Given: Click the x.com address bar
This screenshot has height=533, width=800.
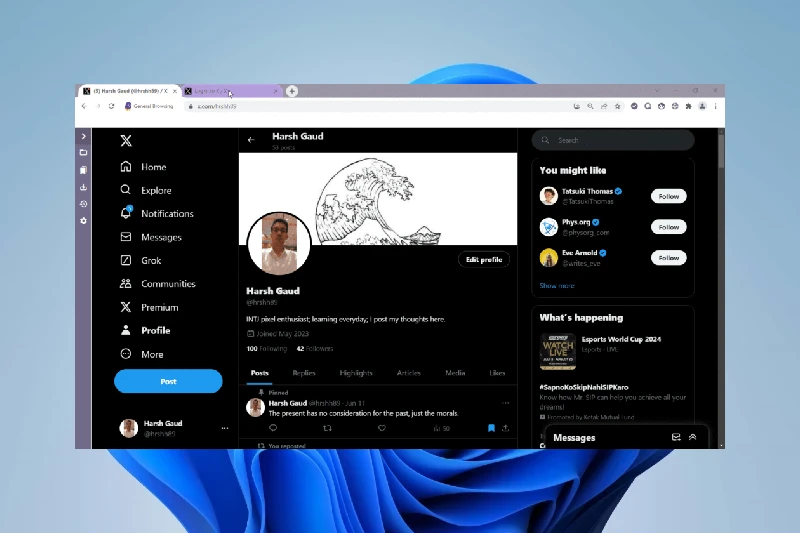Looking at the screenshot, I should tap(378, 106).
